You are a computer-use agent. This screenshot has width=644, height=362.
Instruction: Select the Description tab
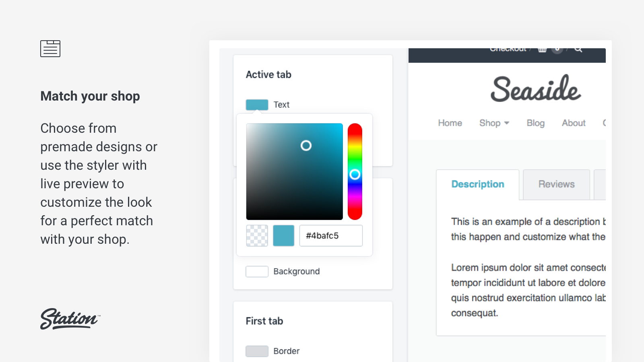pos(477,184)
